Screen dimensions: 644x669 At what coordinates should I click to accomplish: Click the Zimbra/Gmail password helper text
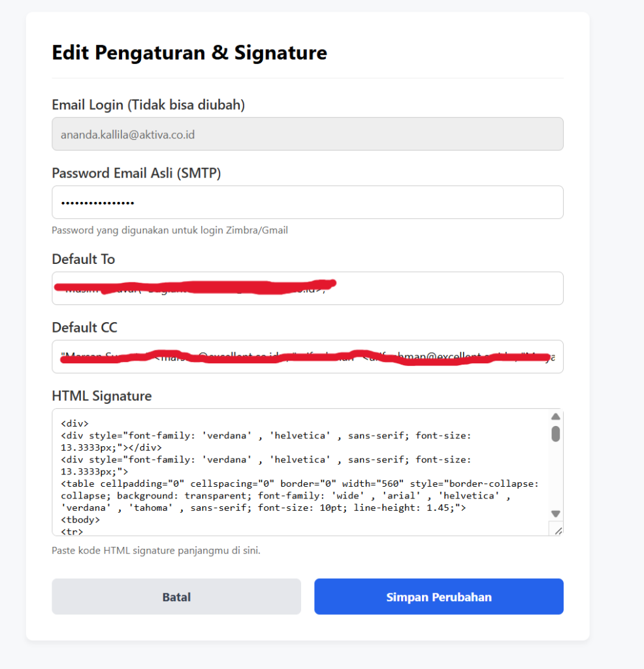[170, 230]
